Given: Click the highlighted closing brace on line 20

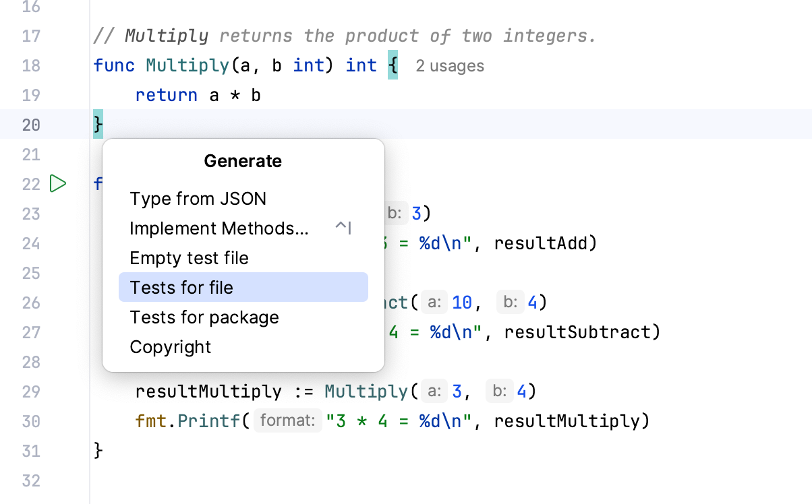Looking at the screenshot, I should [x=96, y=124].
